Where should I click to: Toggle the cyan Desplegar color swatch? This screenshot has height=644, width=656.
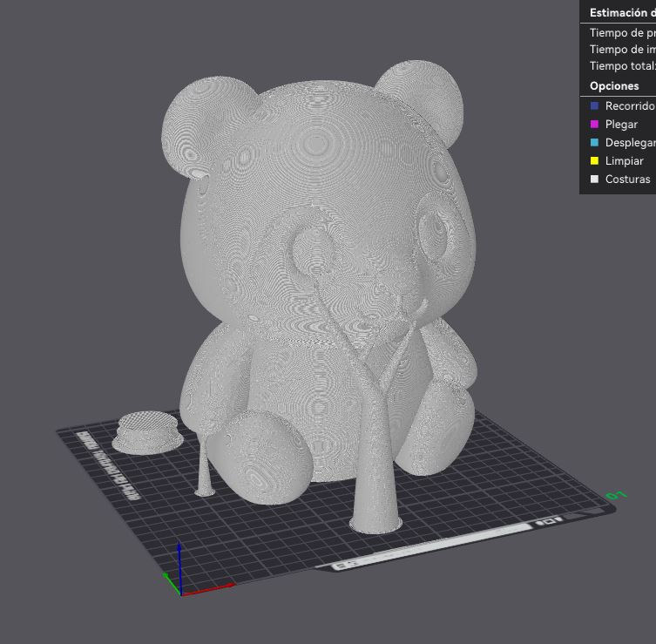[594, 142]
